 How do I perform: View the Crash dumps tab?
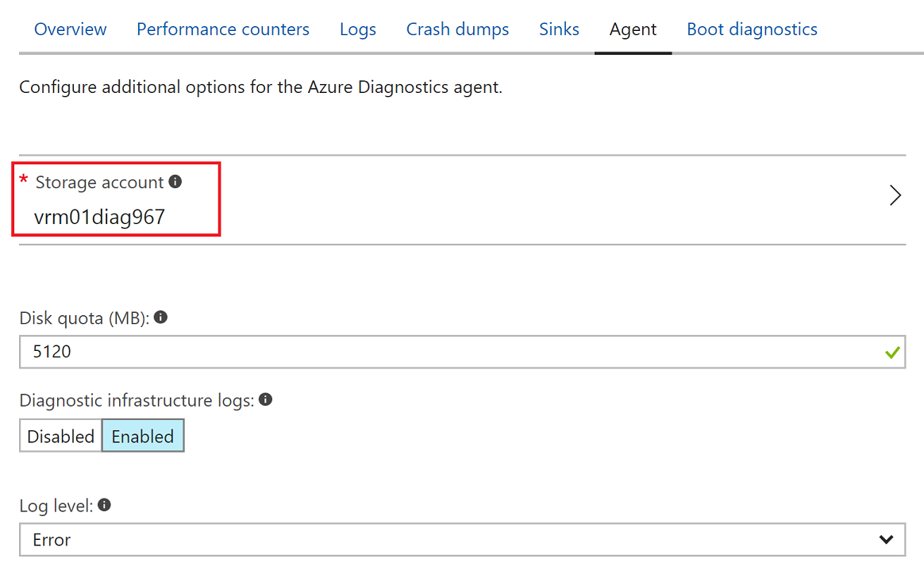click(457, 29)
